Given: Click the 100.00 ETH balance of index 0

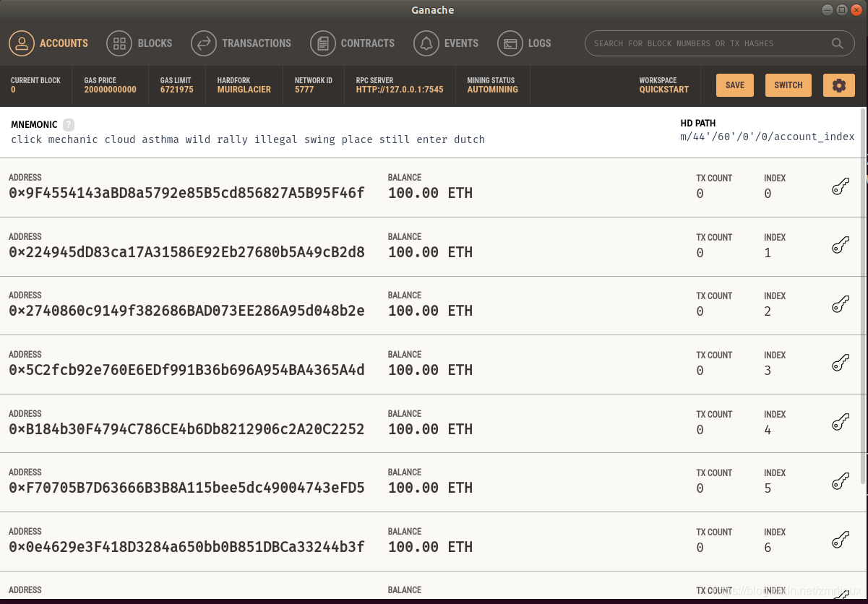Looking at the screenshot, I should (430, 193).
